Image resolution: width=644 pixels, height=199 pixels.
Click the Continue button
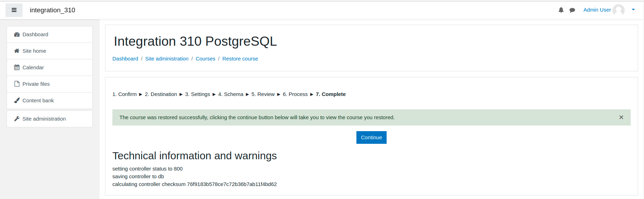coord(372,137)
